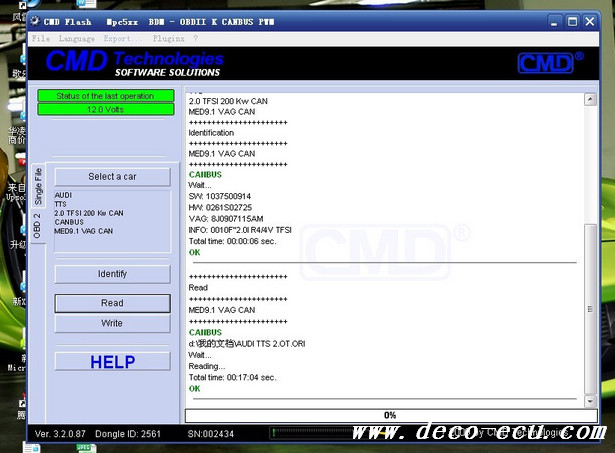This screenshot has height=453, width=615.
Task: Open the Language menu
Action: [x=76, y=38]
